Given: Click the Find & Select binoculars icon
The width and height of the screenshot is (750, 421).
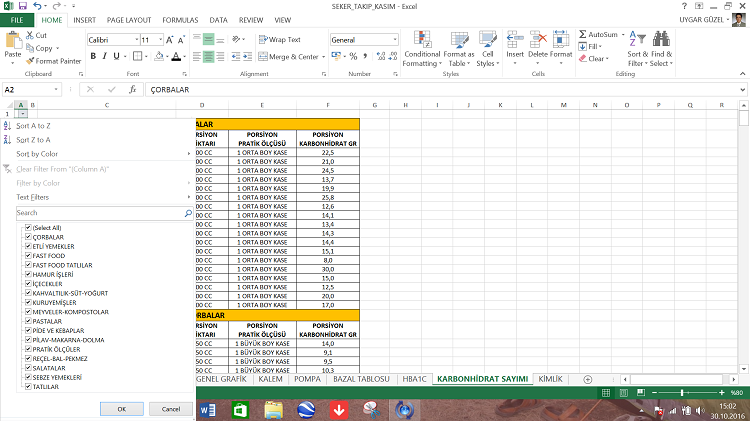Looking at the screenshot, I should [x=661, y=40].
